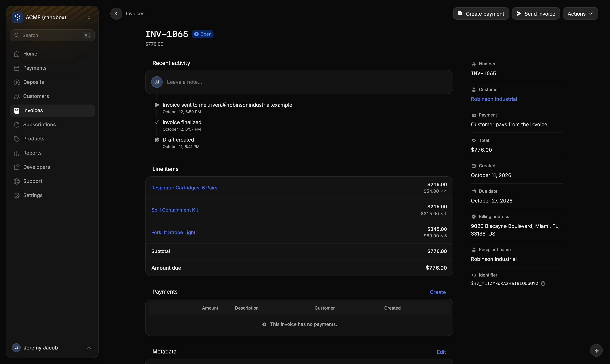
Task: Click the Draft created activity entry
Action: 178,143
